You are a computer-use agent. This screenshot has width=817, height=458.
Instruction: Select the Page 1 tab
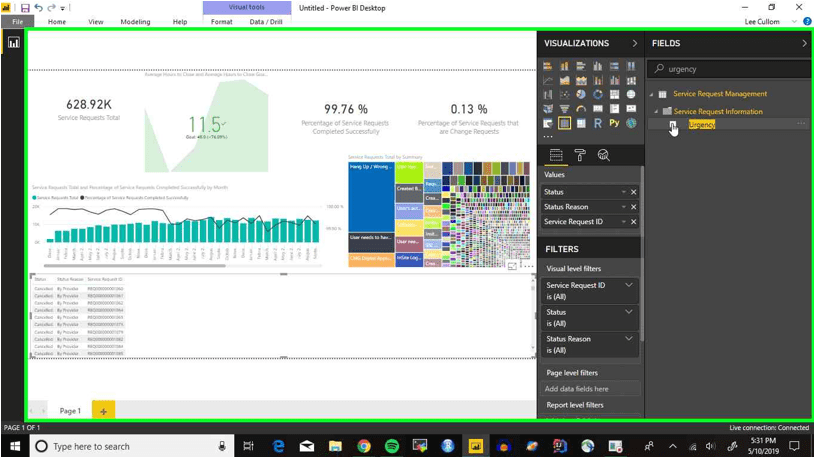70,411
